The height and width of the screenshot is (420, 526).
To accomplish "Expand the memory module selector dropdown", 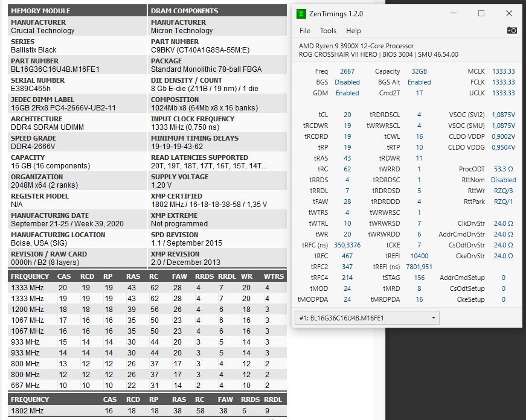I will pyautogui.click(x=367, y=318).
